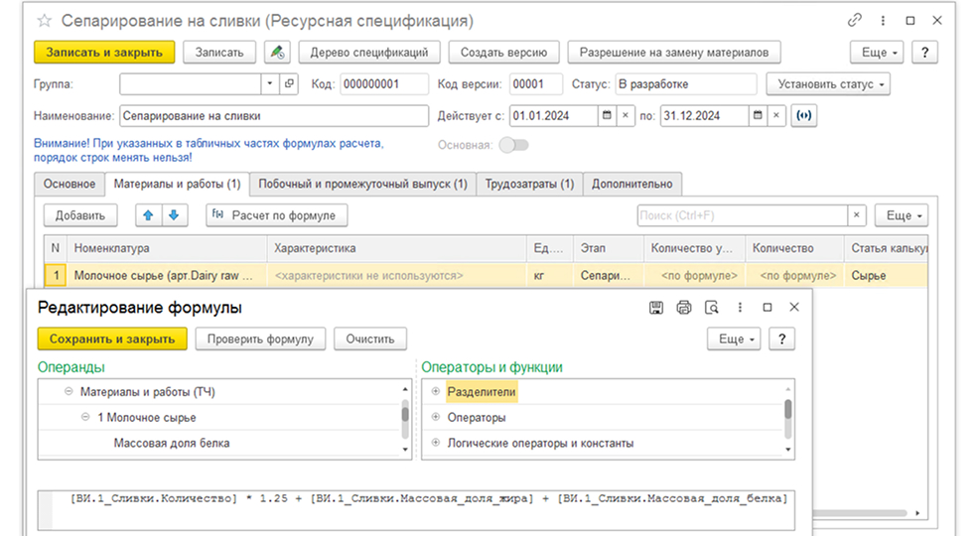Add specification to favorites with star icon
980x536 pixels.
tap(45, 21)
